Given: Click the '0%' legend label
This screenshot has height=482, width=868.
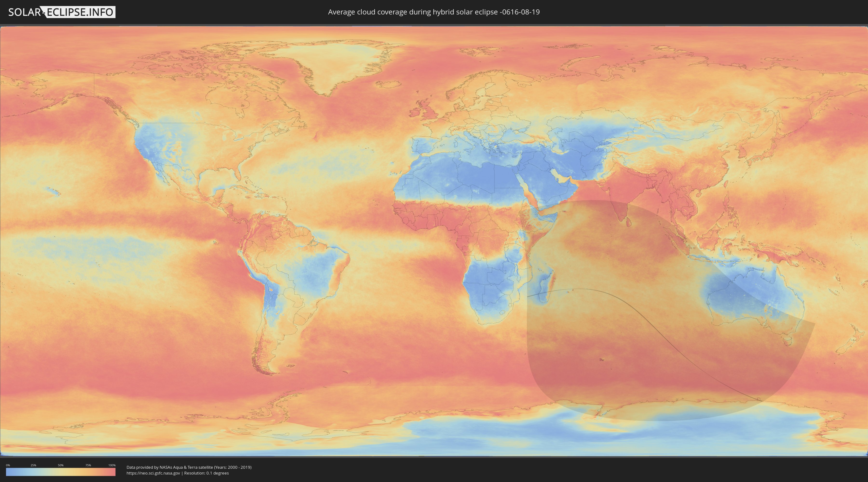Looking at the screenshot, I should 8,465.
